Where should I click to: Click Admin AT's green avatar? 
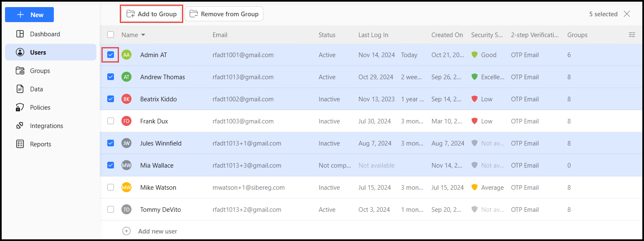pos(126,55)
